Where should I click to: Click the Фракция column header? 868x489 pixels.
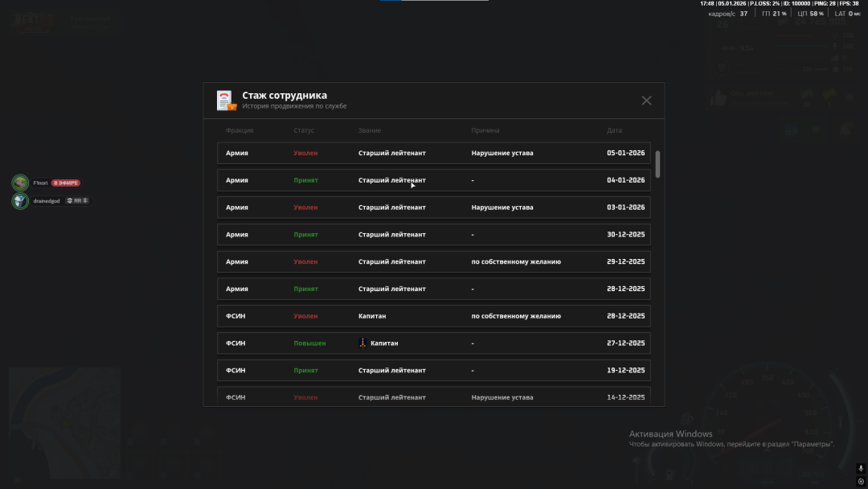click(240, 130)
